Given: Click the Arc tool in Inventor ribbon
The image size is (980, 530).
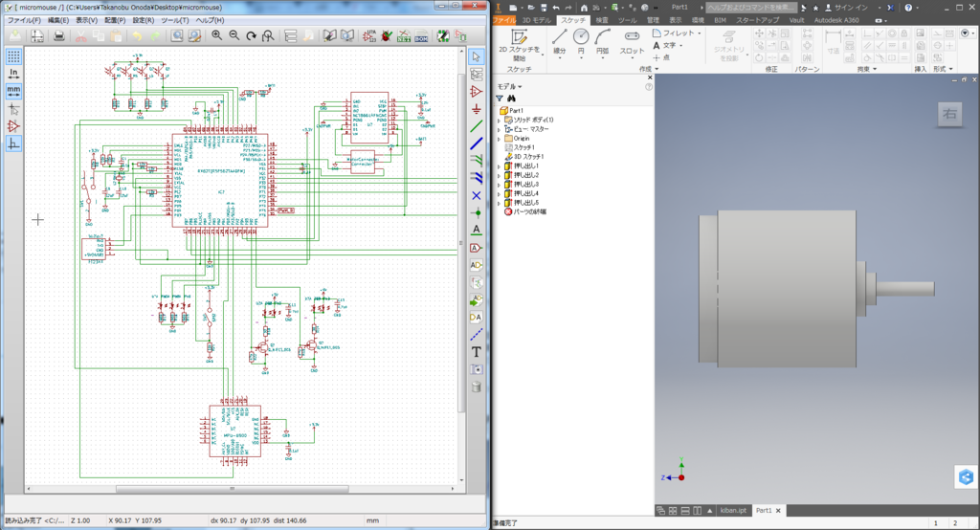Looking at the screenshot, I should (603, 42).
